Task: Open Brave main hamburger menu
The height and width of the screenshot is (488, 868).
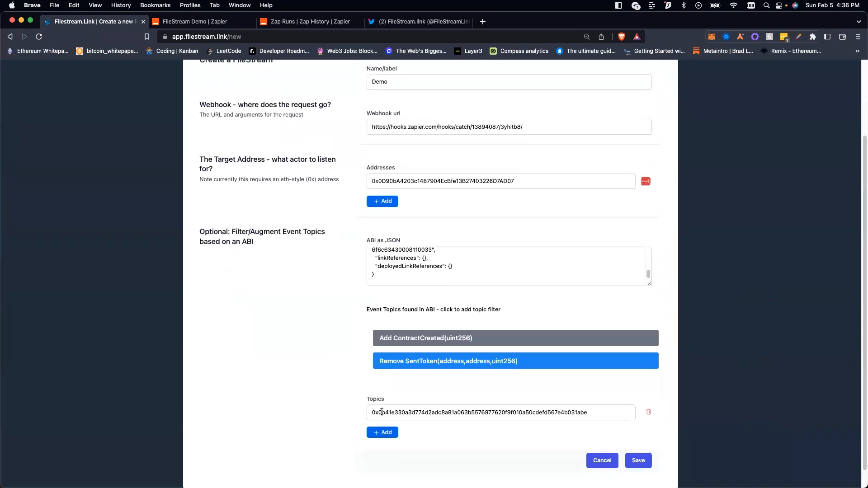Action: point(858,37)
